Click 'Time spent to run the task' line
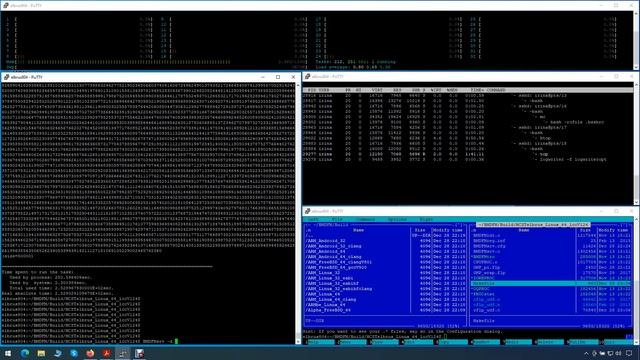 38,272
